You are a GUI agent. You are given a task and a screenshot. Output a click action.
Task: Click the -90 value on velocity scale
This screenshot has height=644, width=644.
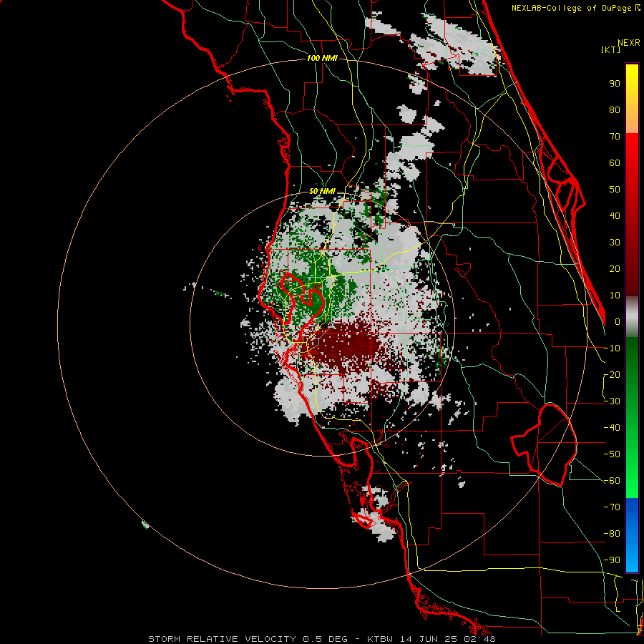613,560
